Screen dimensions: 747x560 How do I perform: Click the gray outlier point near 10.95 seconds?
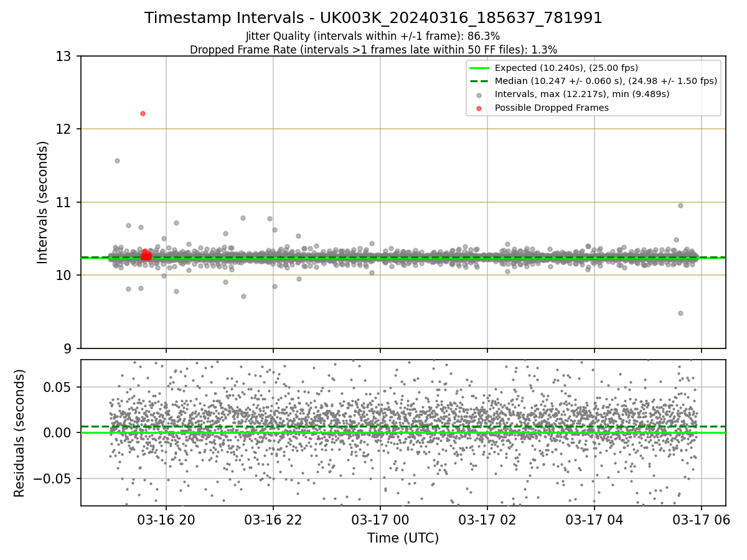pyautogui.click(x=680, y=205)
